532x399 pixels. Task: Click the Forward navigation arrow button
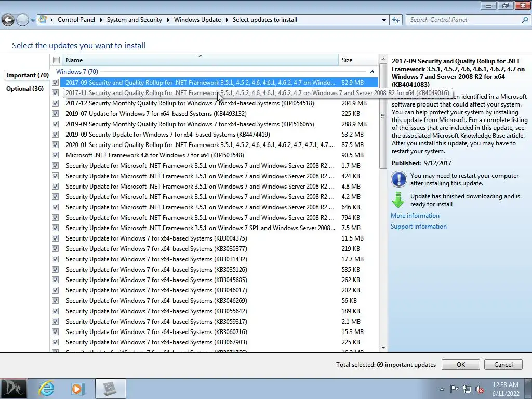click(22, 20)
